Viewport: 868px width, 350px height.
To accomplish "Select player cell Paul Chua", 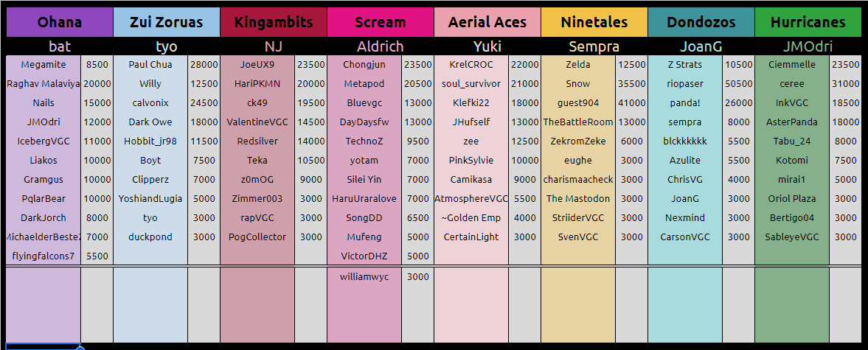I will (150, 65).
